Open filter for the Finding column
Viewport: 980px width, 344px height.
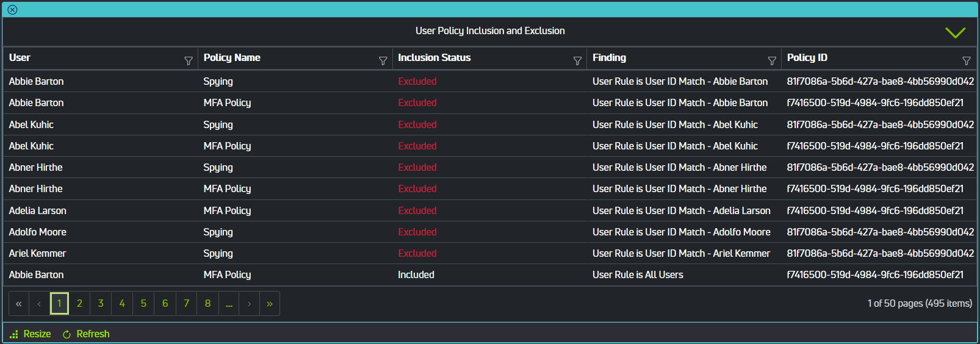point(772,61)
